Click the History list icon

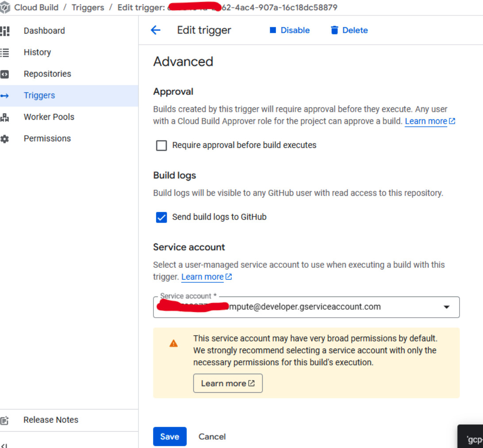[5, 53]
